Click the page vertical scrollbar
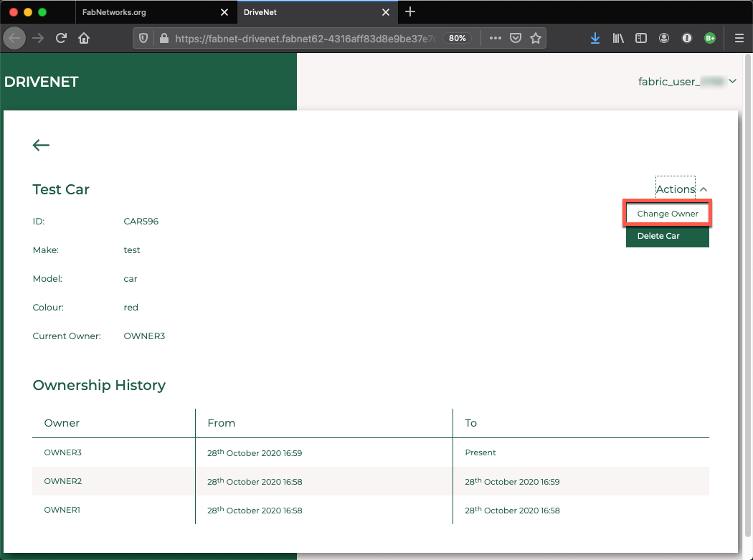The image size is (753, 560). click(748, 295)
